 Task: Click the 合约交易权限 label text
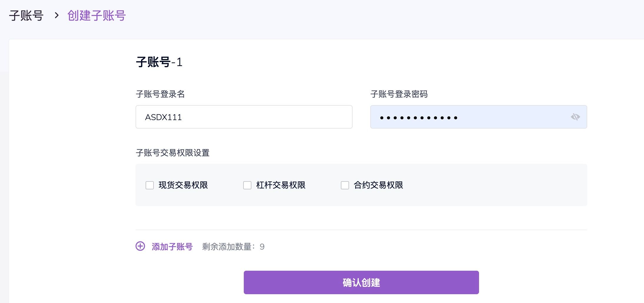(378, 185)
